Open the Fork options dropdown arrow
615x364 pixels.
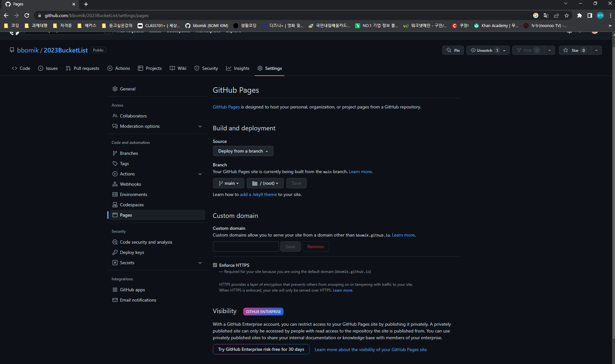[x=550, y=50]
